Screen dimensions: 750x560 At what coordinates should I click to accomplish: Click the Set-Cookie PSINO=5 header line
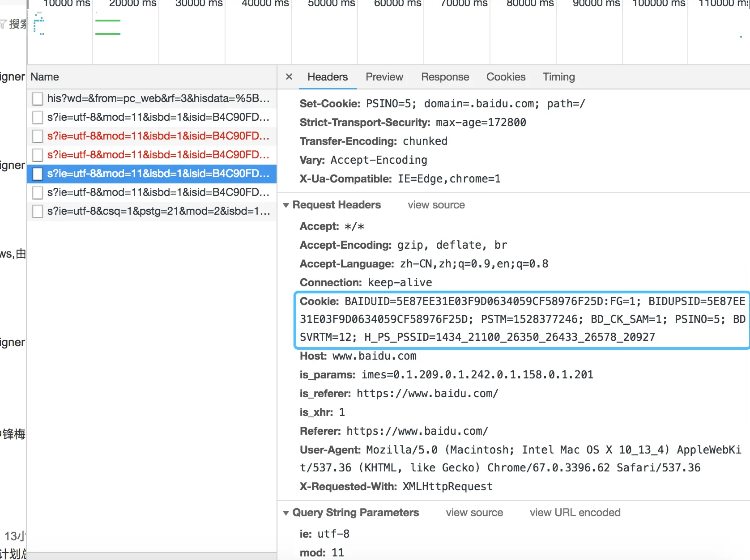[442, 104]
